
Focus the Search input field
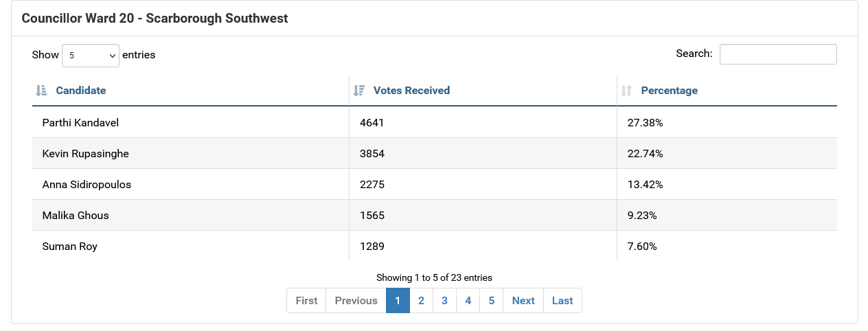(x=777, y=54)
